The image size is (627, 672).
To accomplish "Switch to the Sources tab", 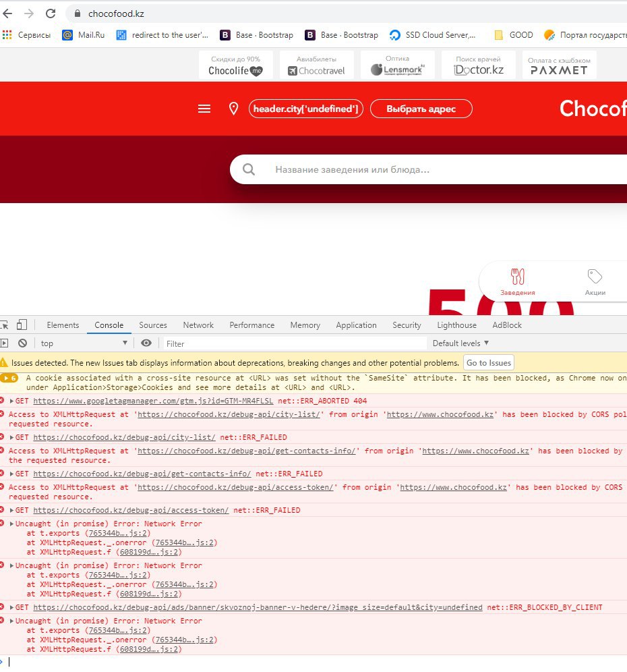I will [x=153, y=325].
